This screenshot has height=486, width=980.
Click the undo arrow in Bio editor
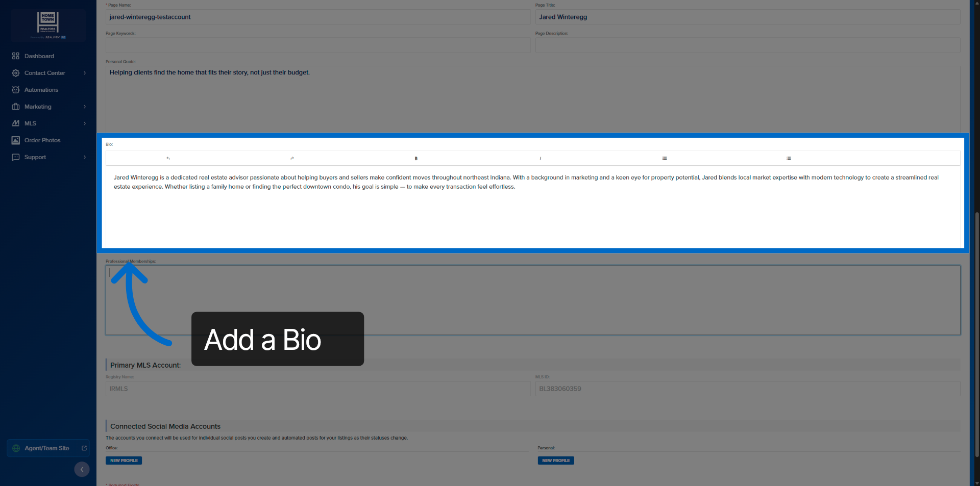[x=168, y=158]
